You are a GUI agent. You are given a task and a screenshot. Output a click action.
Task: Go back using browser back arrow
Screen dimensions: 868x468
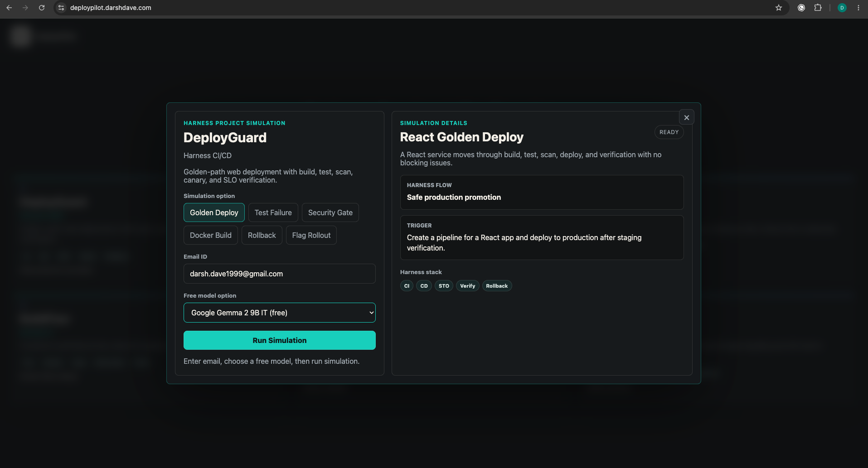click(9, 8)
